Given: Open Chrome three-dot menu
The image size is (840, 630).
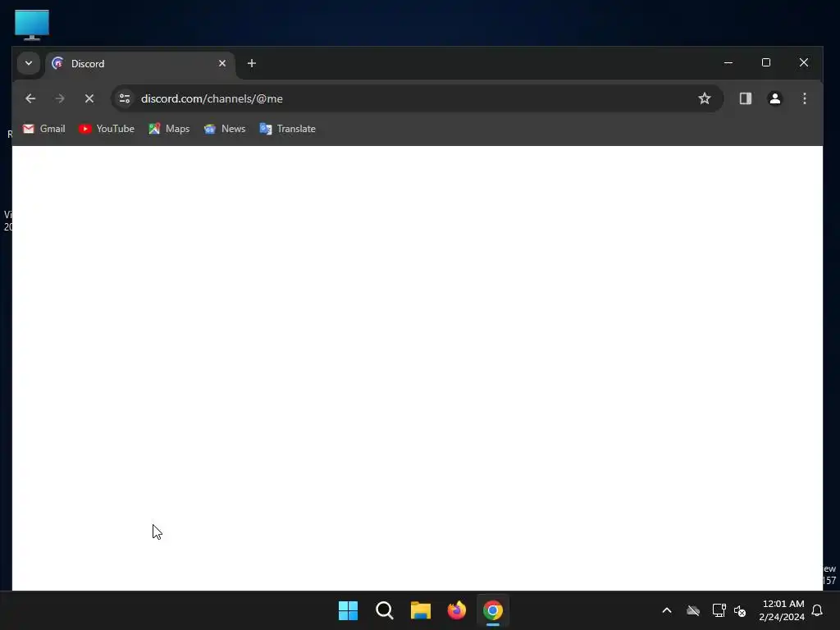Looking at the screenshot, I should tap(805, 98).
